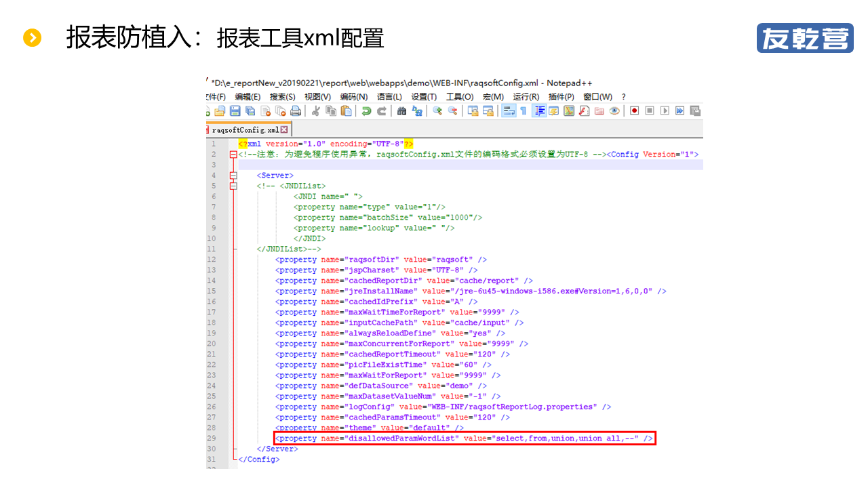Image resolution: width=868 pixels, height=488 pixels.
Task: Collapse the comment fold on line 2
Action: 234,155
